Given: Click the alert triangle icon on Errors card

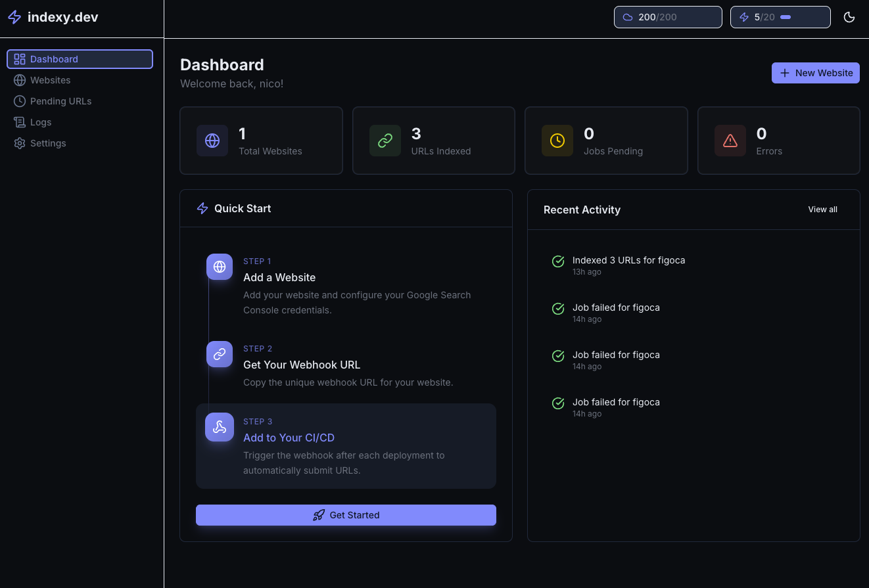Looking at the screenshot, I should 730,141.
